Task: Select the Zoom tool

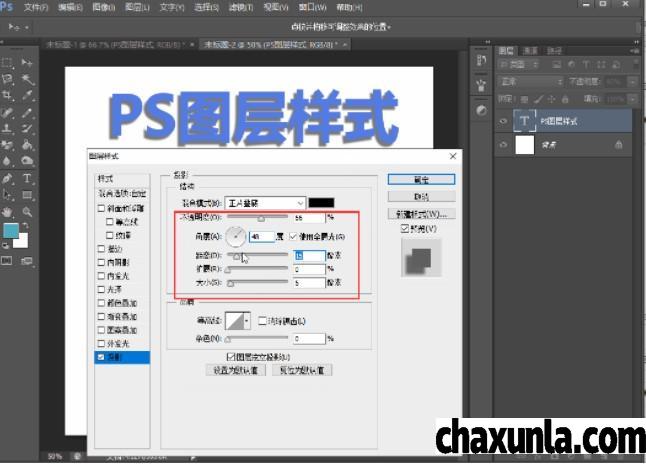Action: tap(27, 212)
